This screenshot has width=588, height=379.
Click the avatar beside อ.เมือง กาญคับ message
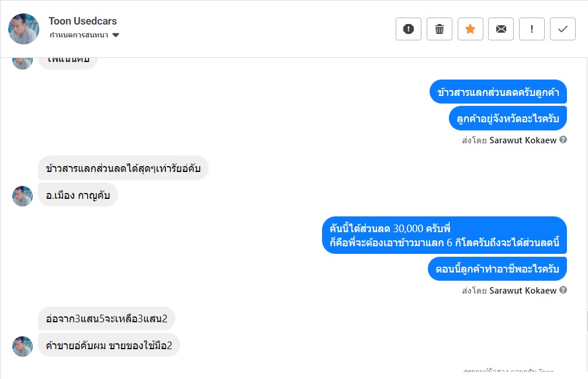click(x=23, y=196)
